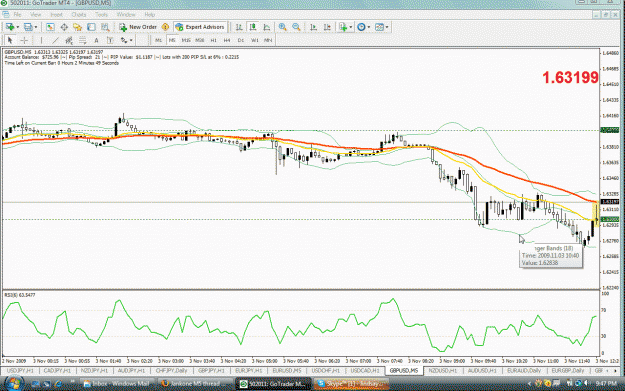This screenshot has height=391, width=625.
Task: Switch timeframe to D1
Action: 241,40
